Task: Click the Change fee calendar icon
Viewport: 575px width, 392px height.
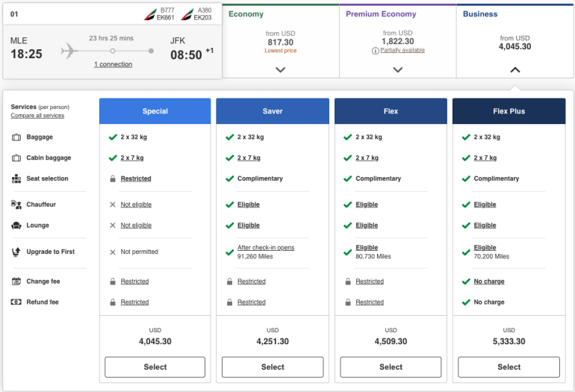Action: pos(16,281)
